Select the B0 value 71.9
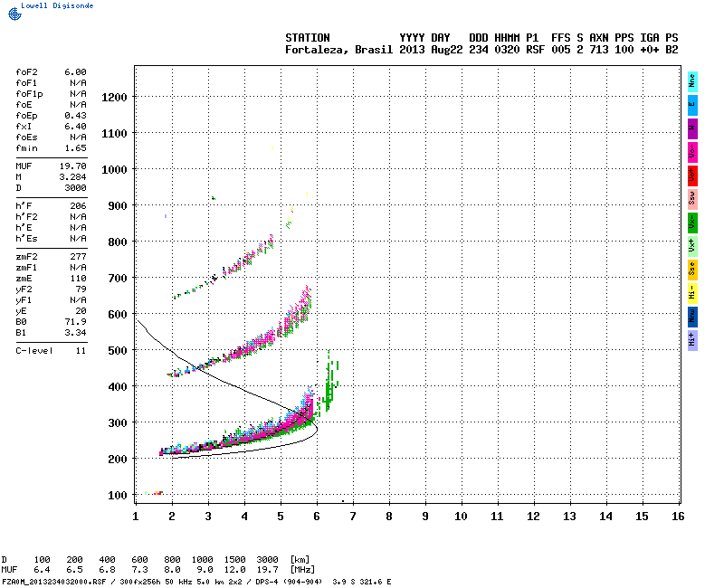The height and width of the screenshot is (588, 724). [x=76, y=322]
